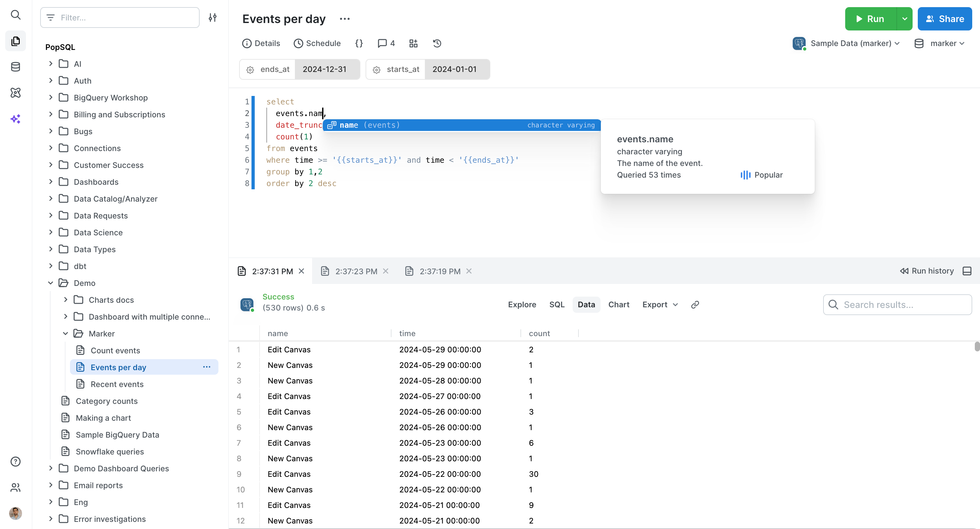Open the AI sparkle icon in sidebar
Screen dimensions: 980x529
16,119
